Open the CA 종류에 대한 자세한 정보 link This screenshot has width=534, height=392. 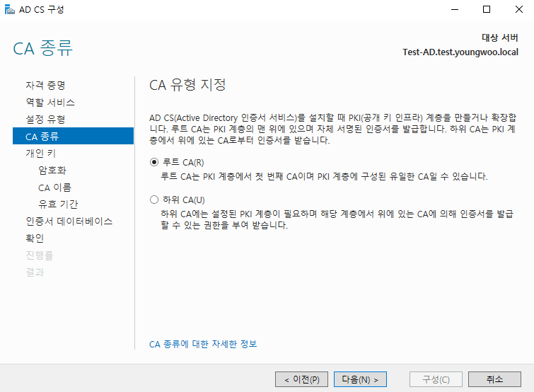click(203, 344)
